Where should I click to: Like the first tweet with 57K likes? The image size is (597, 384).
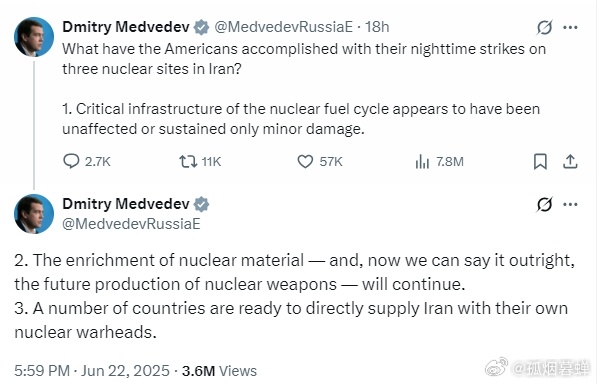pyautogui.click(x=320, y=161)
